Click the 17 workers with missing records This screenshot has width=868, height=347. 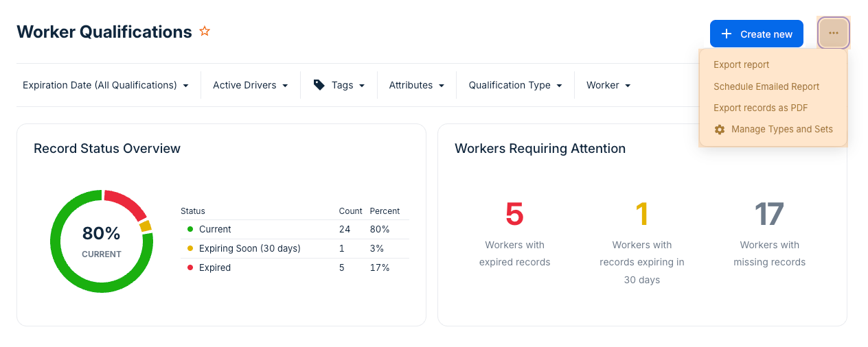tap(769, 215)
